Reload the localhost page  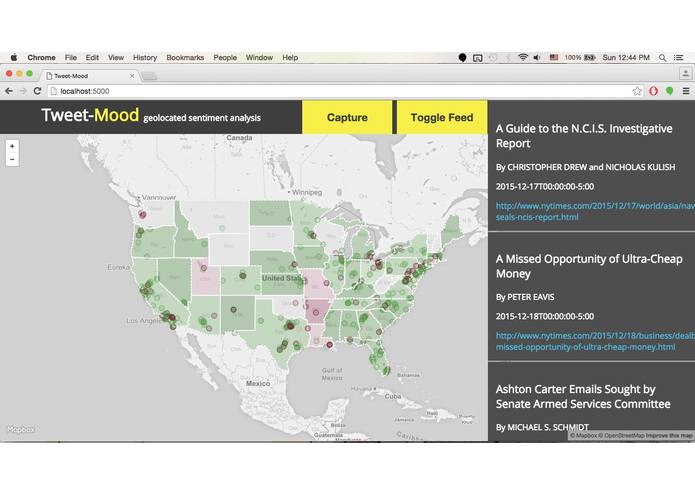(37, 91)
